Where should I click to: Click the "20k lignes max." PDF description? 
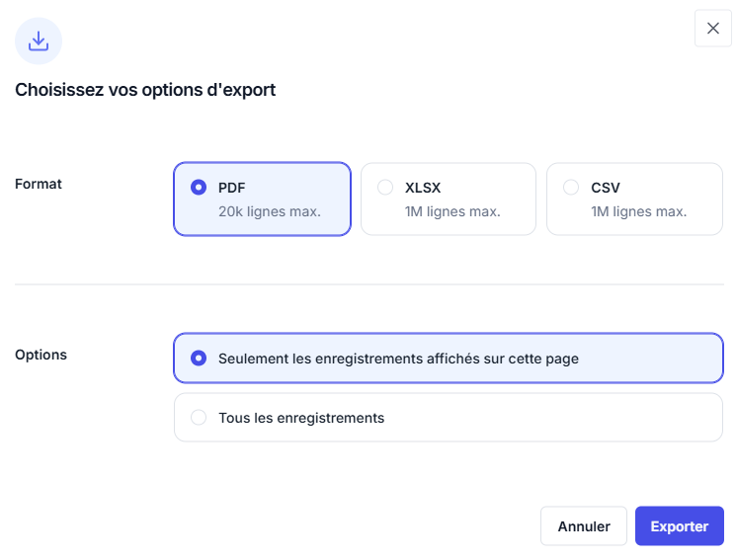(270, 211)
